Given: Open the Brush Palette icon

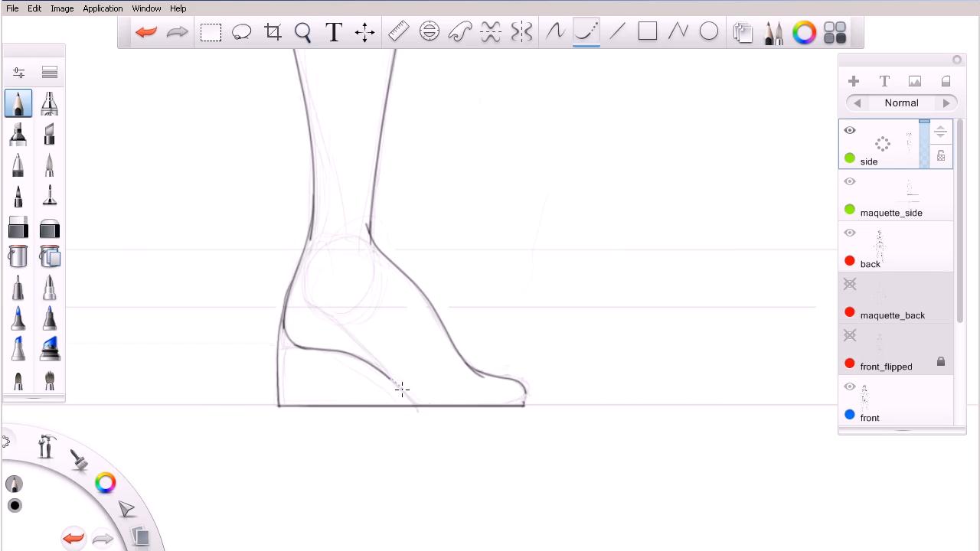Looking at the screenshot, I should [x=774, y=32].
